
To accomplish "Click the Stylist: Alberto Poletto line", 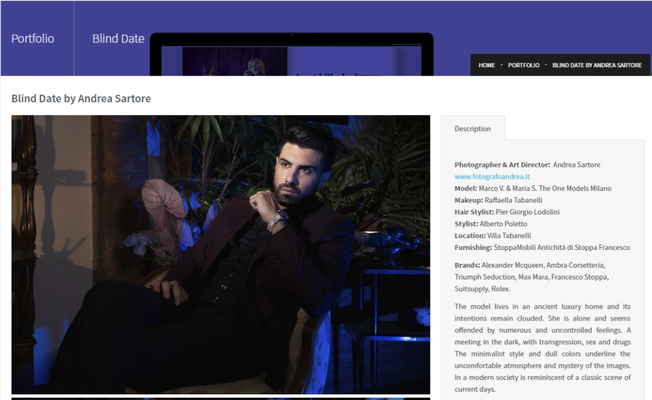I will point(491,224).
